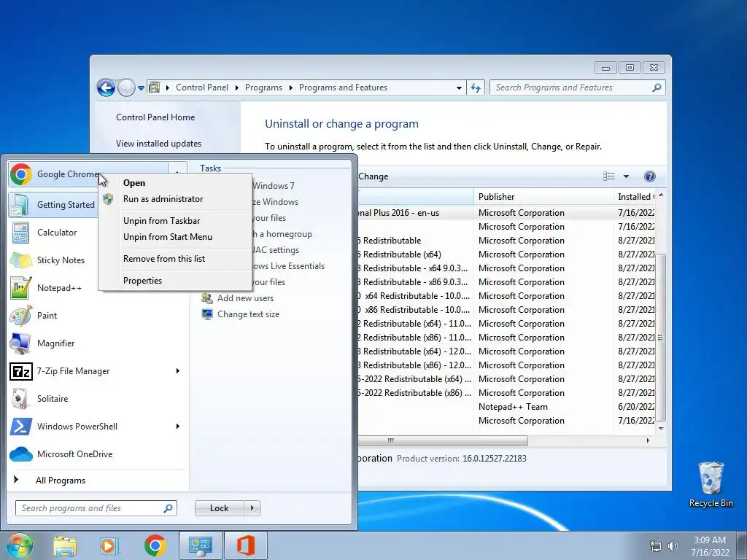Open Control Panel Home link
Image resolution: width=747 pixels, height=560 pixels.
click(155, 117)
